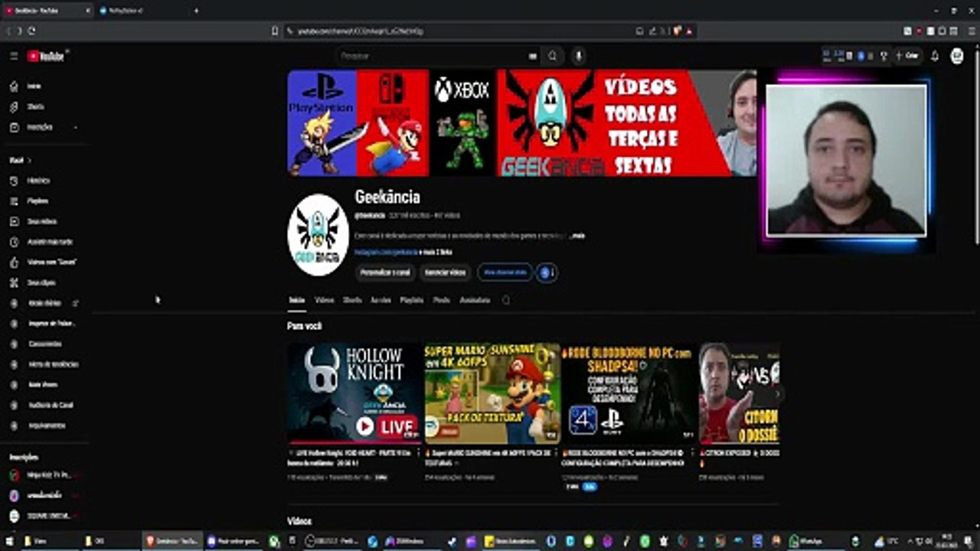
Task: Click the round blue icon beside View channel stats
Action: click(x=547, y=272)
